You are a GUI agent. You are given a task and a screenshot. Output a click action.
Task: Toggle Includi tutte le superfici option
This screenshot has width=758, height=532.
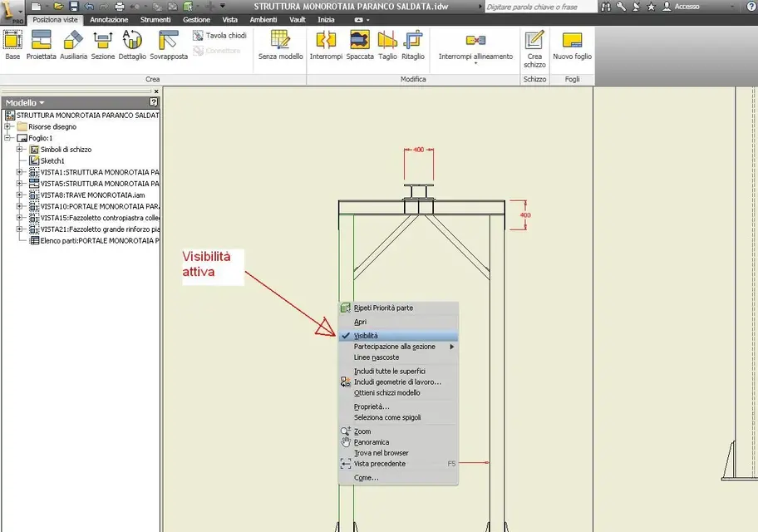tap(390, 371)
